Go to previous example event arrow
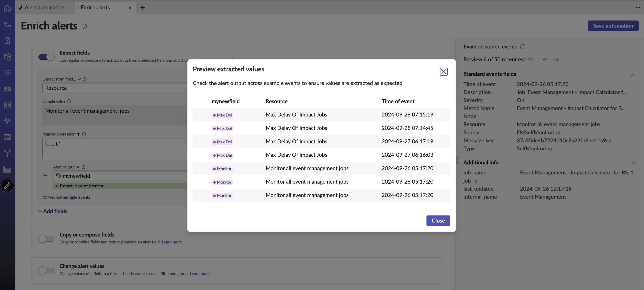The height and width of the screenshot is (290, 644). point(545,60)
